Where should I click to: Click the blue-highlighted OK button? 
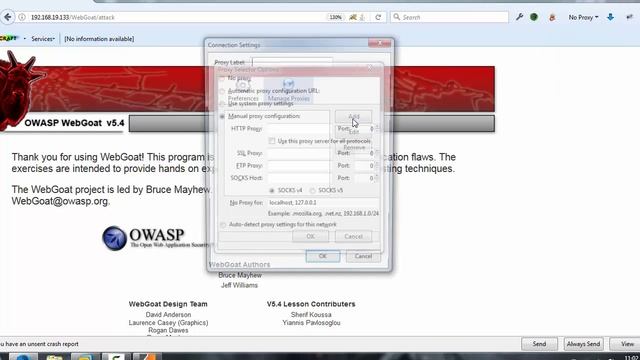point(323,256)
